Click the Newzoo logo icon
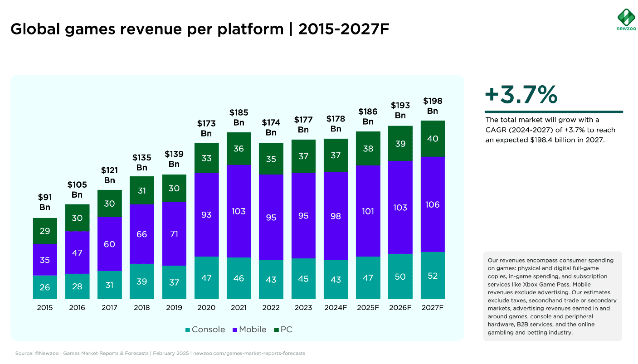 (x=626, y=17)
